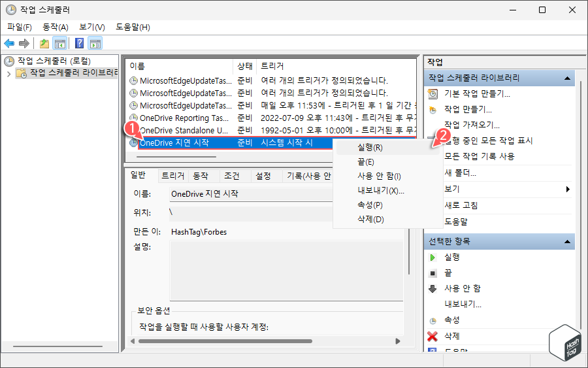Click the detail pane vertical scrollbar
This screenshot has height=368, width=588.
click(x=409, y=252)
